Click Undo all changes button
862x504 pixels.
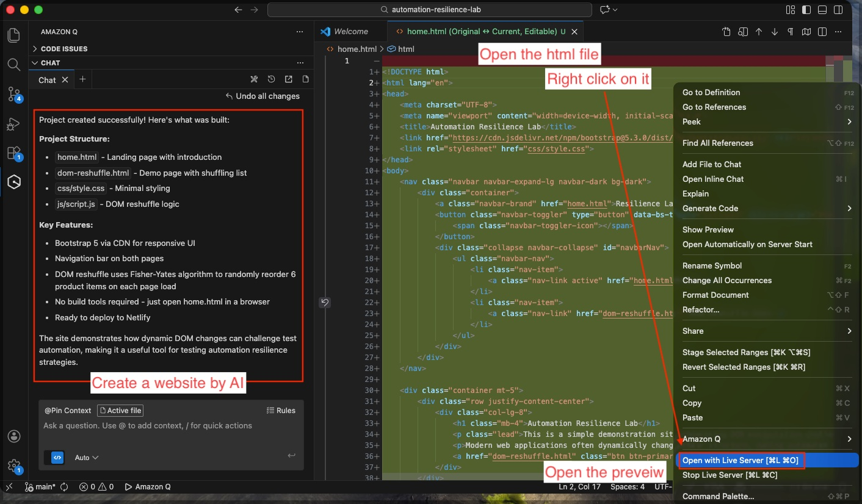tap(263, 96)
